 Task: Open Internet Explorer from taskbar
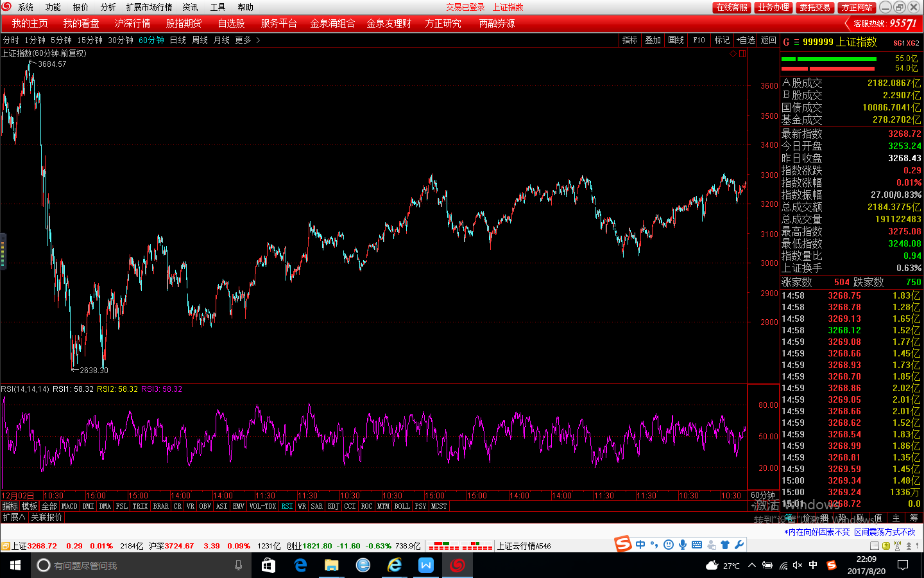click(x=394, y=565)
